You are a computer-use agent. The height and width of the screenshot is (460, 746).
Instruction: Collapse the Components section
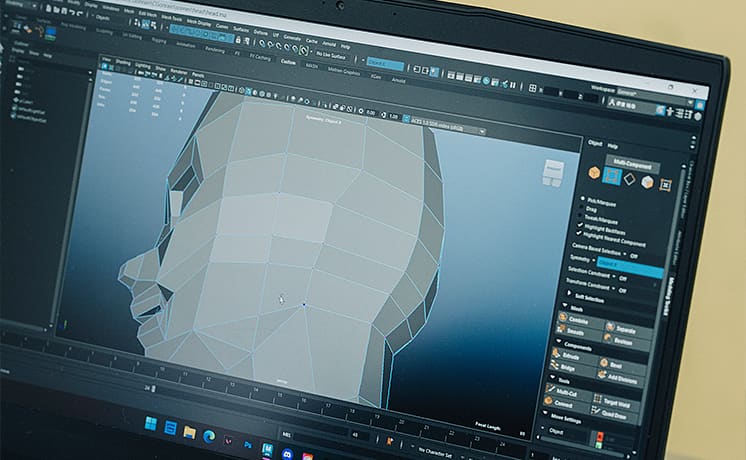tap(559, 341)
